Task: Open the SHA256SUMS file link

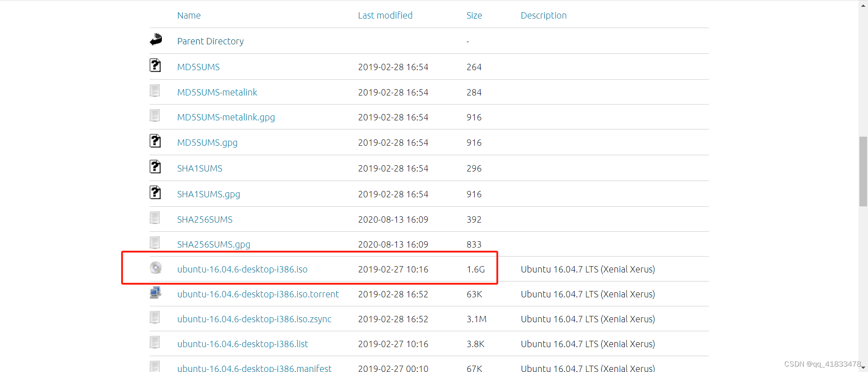Action: click(205, 219)
